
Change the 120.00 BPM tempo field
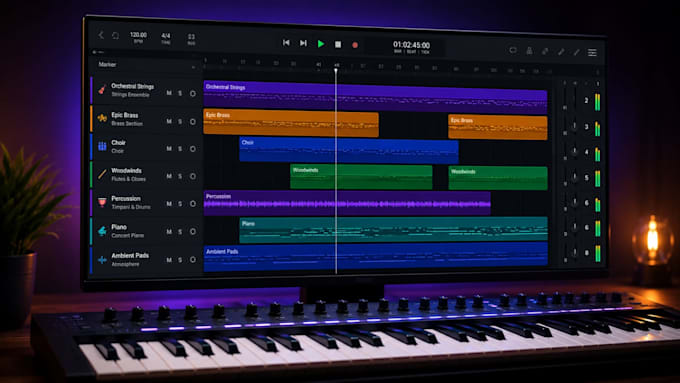138,37
